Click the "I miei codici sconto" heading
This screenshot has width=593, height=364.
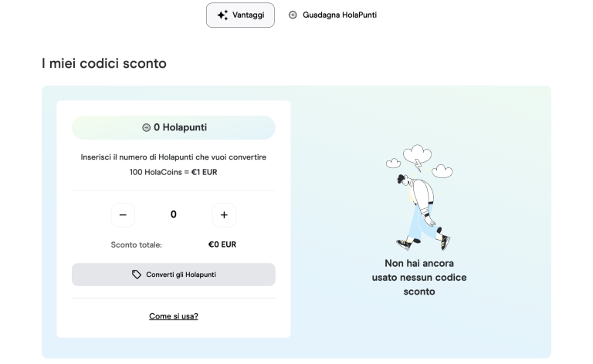click(x=104, y=63)
